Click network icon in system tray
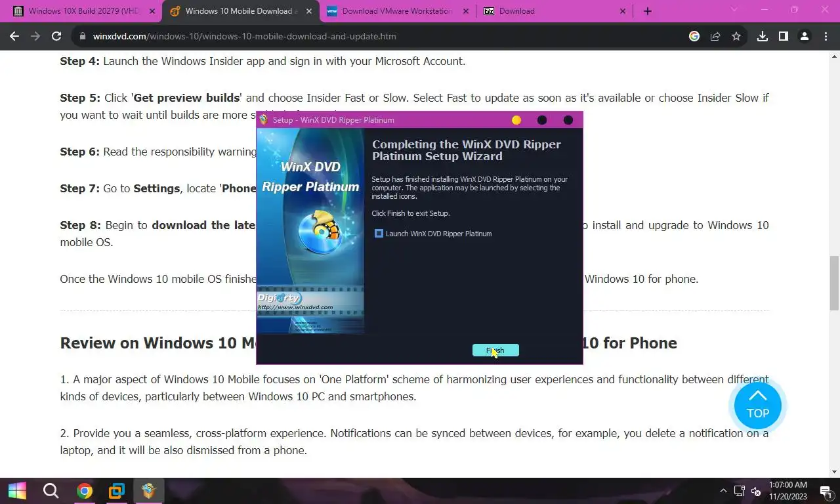 740,490
